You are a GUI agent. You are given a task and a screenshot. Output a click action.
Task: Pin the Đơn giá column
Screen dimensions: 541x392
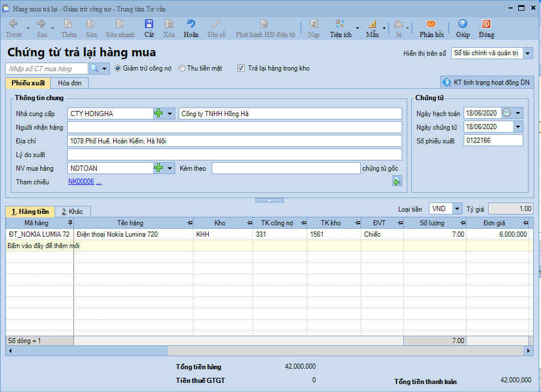(525, 223)
